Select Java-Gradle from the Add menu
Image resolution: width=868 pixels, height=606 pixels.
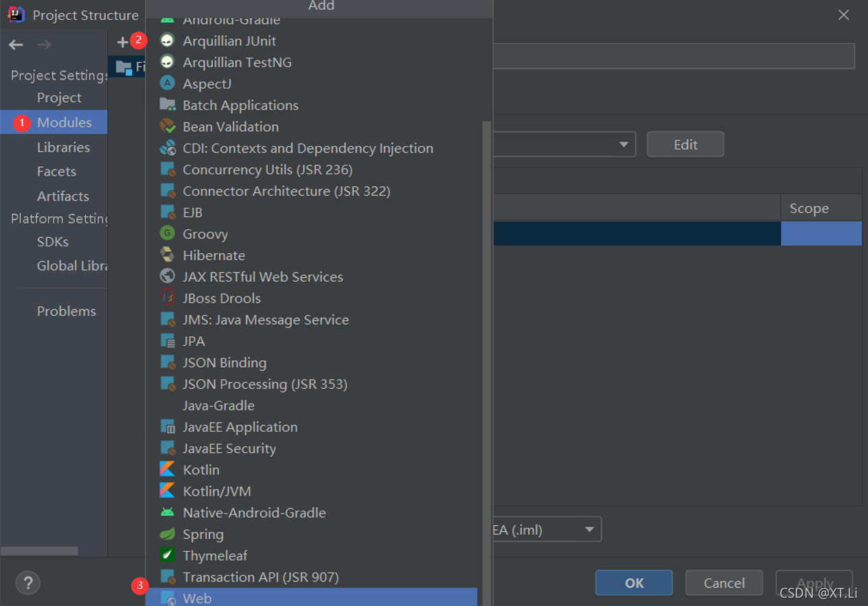pyautogui.click(x=311, y=406)
